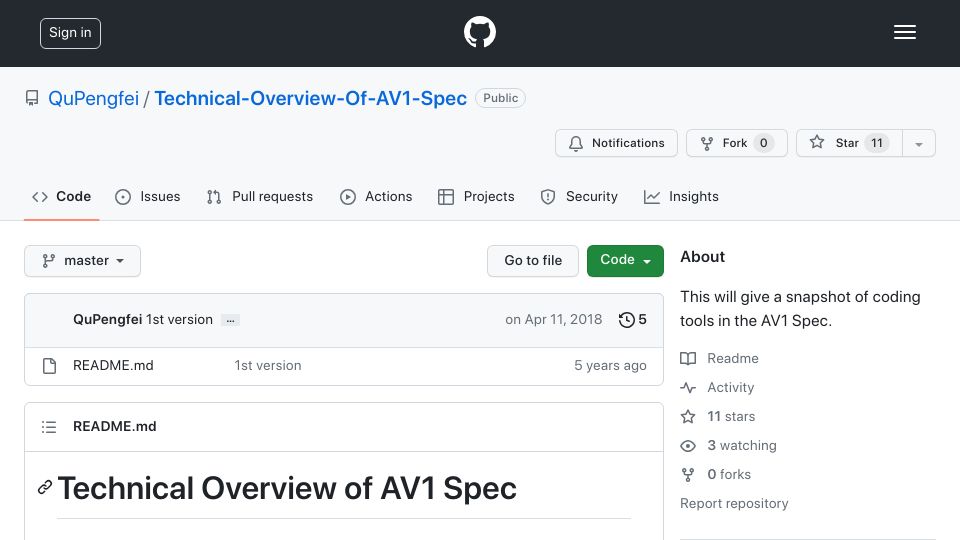This screenshot has height=540, width=960.
Task: Open the Actions tab
Action: [376, 197]
